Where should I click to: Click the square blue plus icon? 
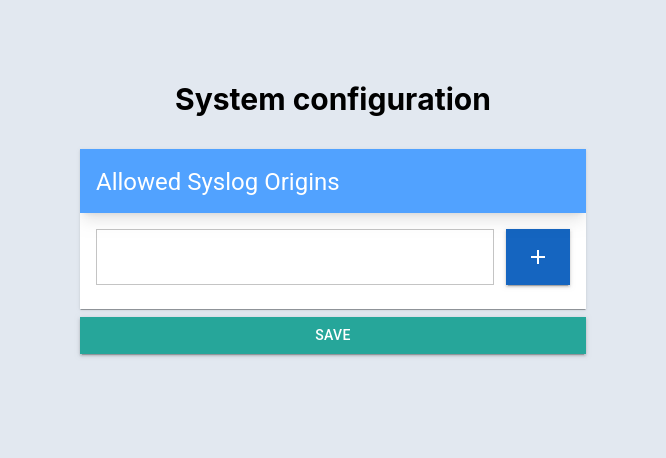tap(538, 257)
